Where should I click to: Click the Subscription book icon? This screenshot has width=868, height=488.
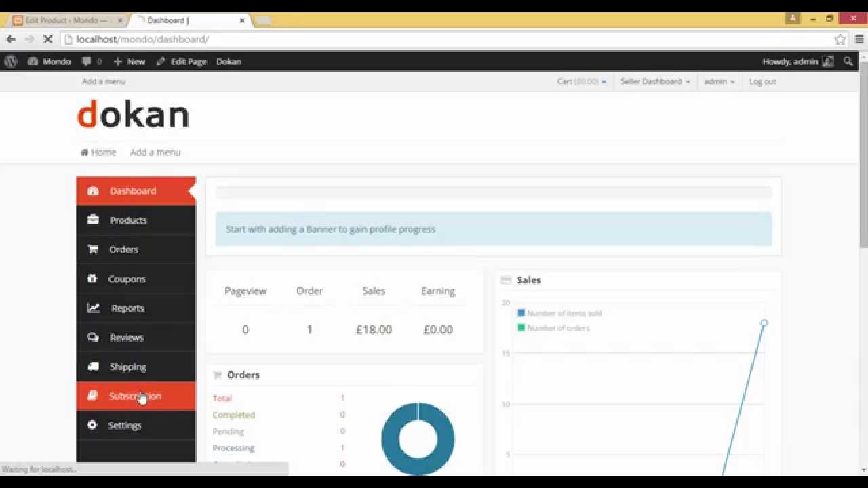click(x=93, y=396)
